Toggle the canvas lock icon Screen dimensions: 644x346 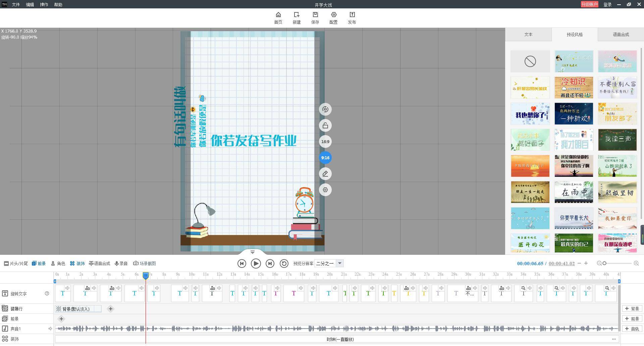325,125
